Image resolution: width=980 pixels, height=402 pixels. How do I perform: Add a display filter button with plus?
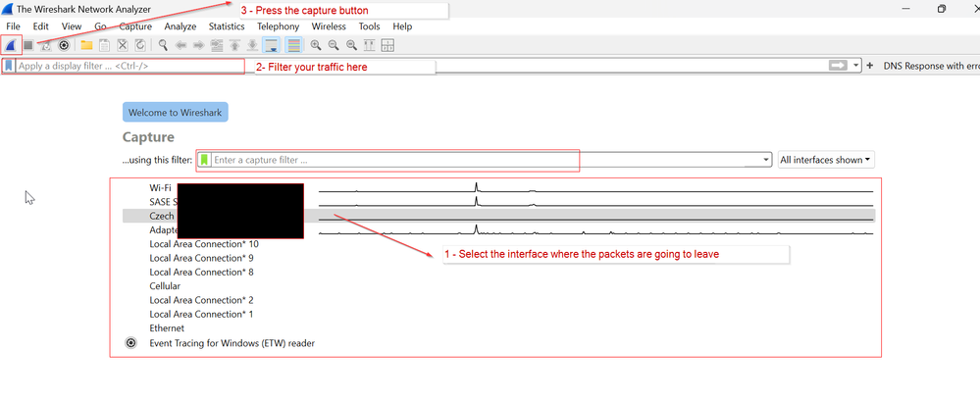[x=870, y=65]
